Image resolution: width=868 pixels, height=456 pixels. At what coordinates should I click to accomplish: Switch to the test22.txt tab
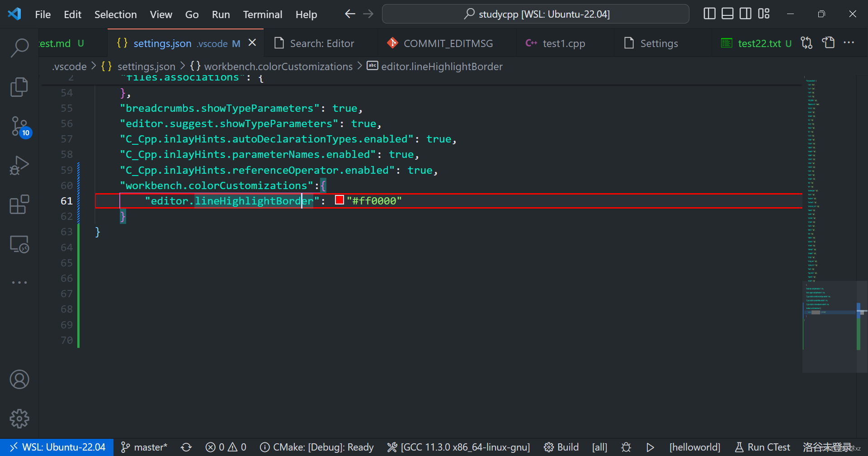tap(756, 43)
